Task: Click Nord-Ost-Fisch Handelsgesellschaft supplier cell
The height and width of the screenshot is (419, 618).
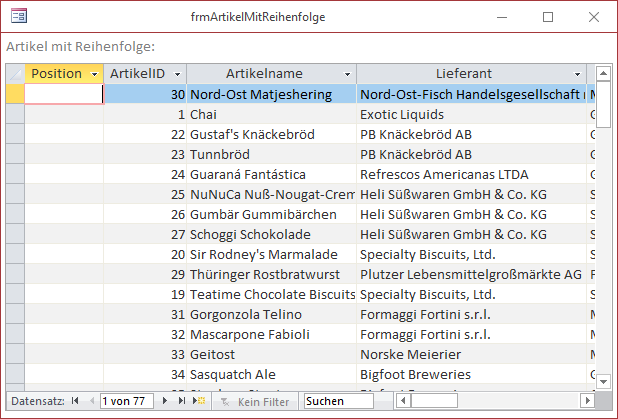Action: click(471, 94)
